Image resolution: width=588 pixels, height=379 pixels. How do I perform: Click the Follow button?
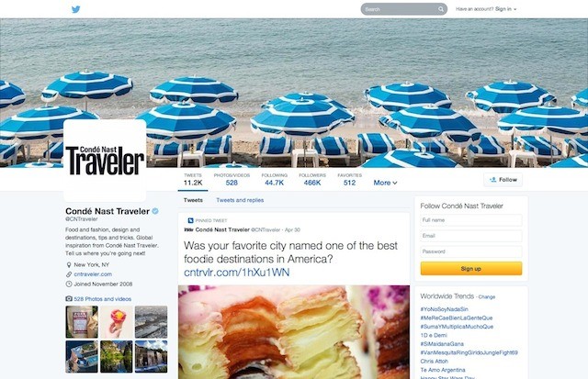[x=503, y=180]
